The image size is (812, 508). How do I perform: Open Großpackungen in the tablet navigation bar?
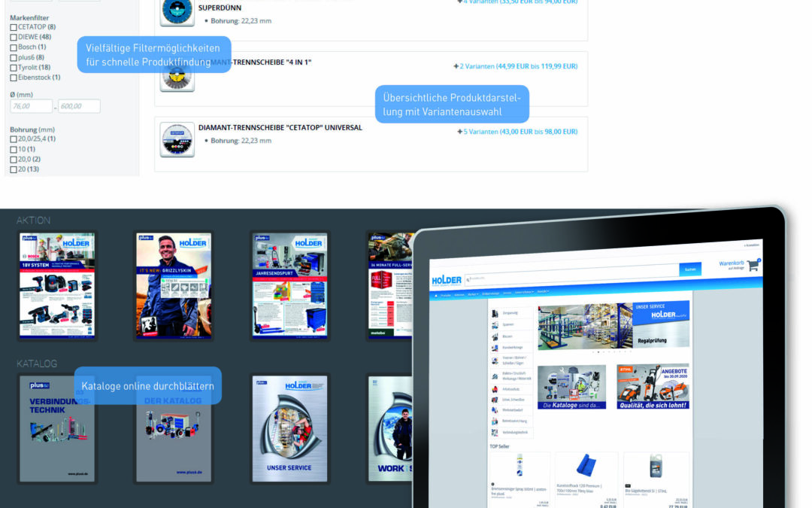pyautogui.click(x=490, y=294)
